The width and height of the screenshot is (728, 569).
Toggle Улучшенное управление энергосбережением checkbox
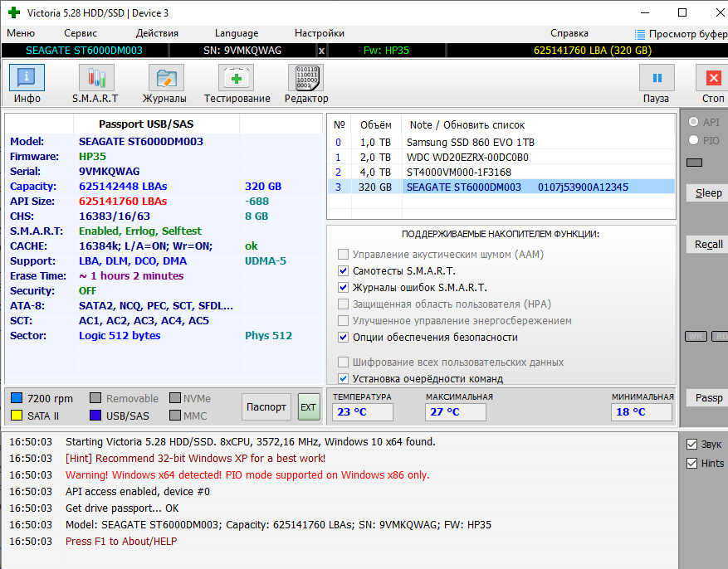[343, 320]
